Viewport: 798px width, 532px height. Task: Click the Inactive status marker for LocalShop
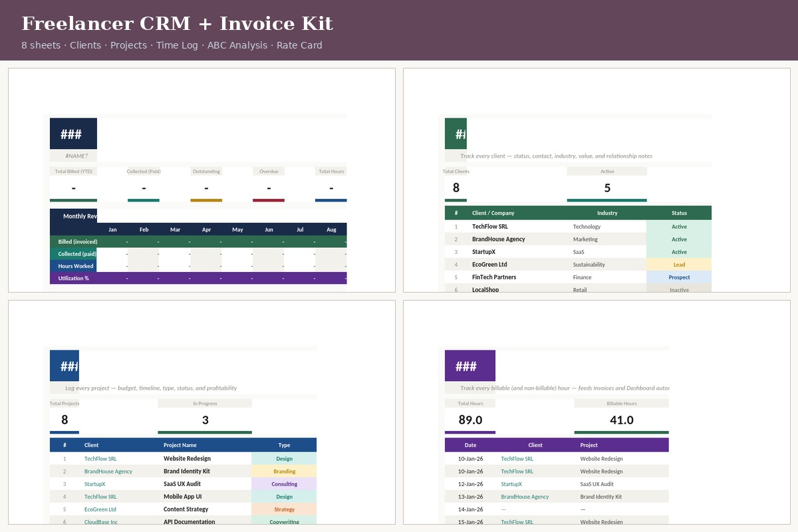coord(679,289)
